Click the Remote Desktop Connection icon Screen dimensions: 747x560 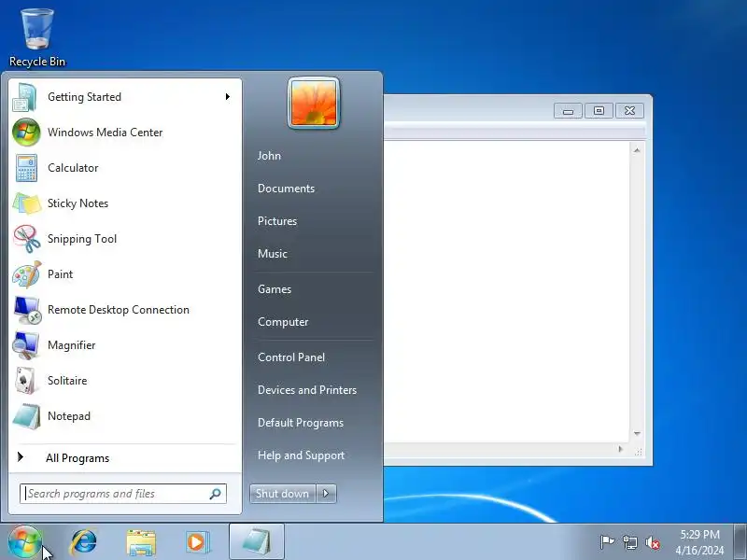tap(27, 310)
